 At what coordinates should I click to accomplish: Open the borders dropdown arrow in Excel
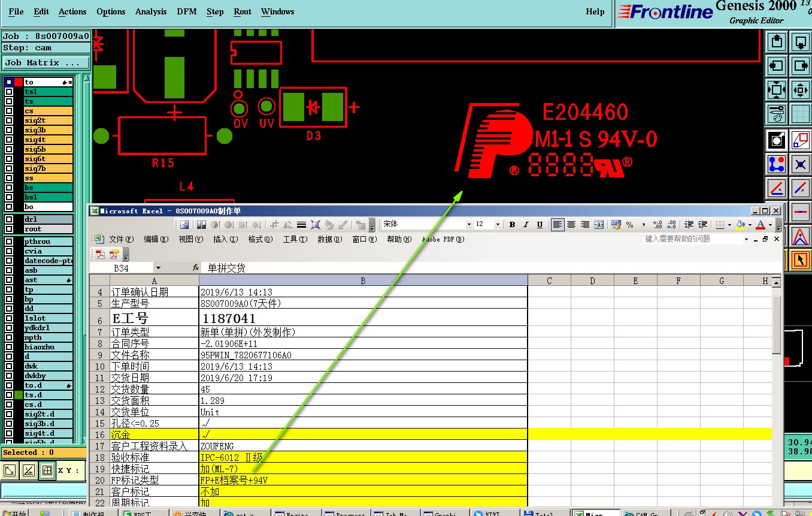(729, 225)
